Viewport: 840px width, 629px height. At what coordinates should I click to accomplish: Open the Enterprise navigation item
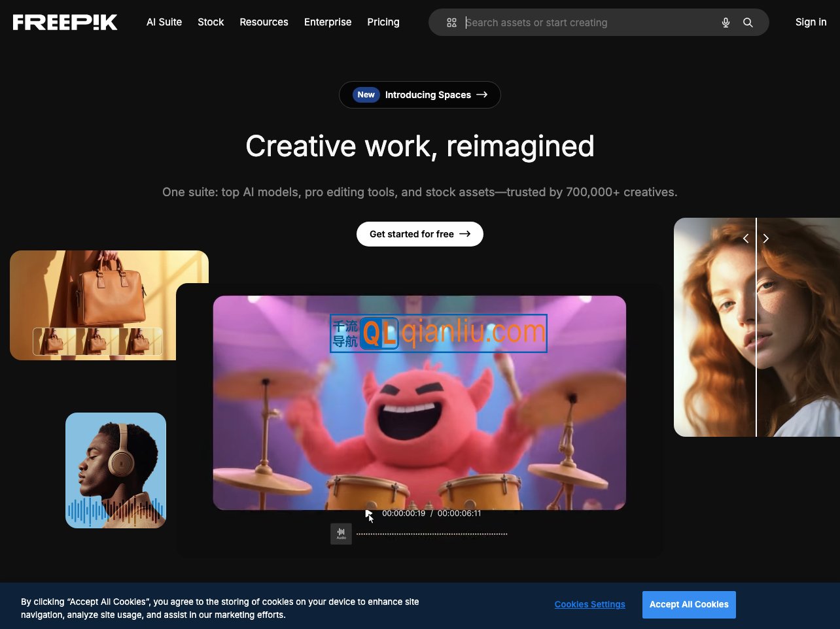(328, 22)
